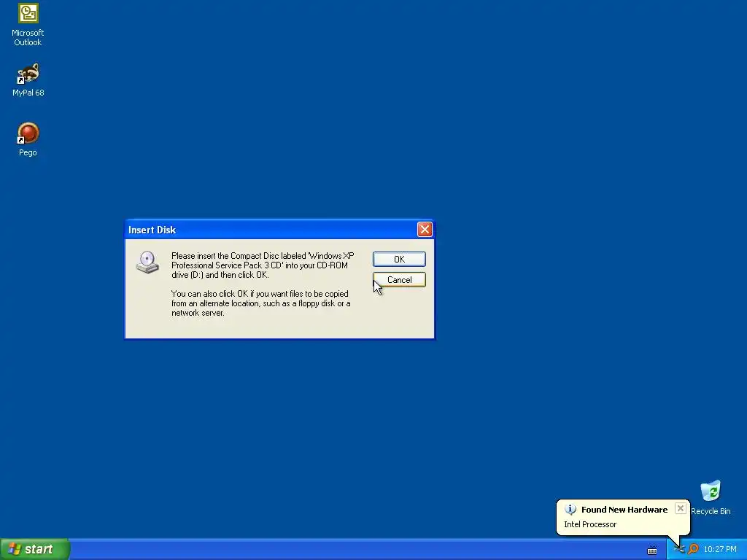This screenshot has height=560, width=747.
Task: Click OK in the Insert Disk dialog
Action: click(399, 259)
